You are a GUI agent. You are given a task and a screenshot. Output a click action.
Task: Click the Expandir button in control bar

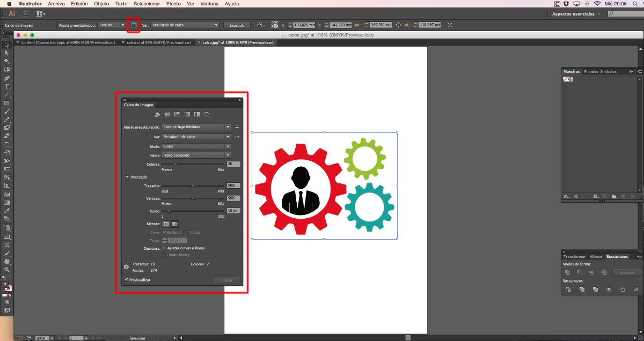237,25
